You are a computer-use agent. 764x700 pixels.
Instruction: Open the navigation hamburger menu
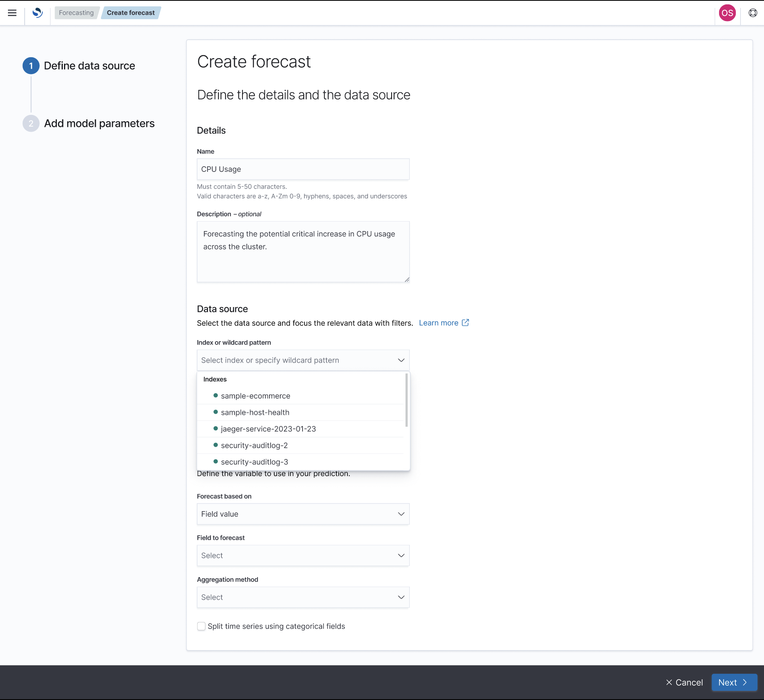(x=12, y=13)
